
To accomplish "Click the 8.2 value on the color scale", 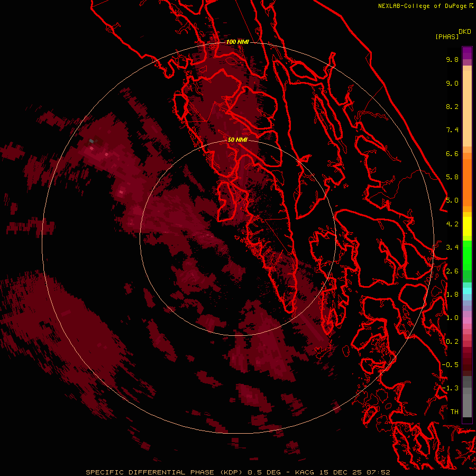I will 452,106.
